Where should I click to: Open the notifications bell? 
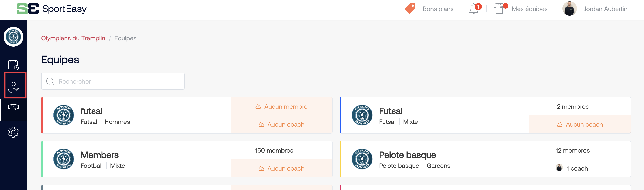pos(474,9)
